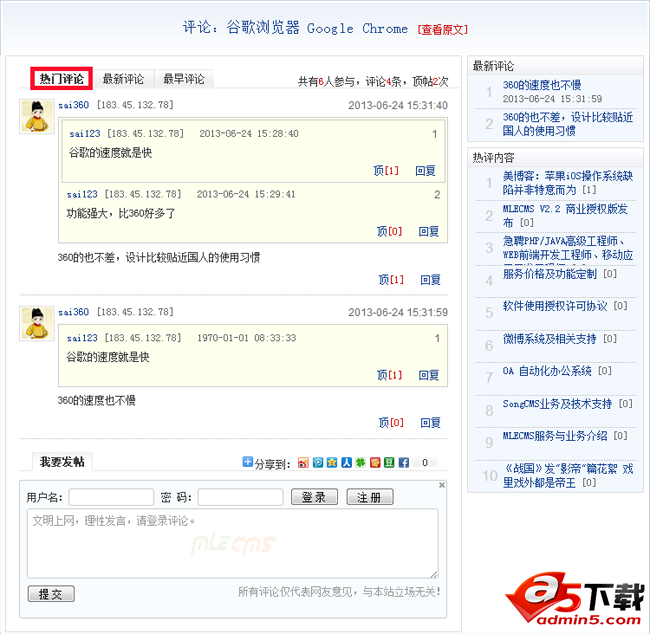Reply 回复 to the 1970-01-01 quoted comment
This screenshot has height=634, width=650.
429,375
